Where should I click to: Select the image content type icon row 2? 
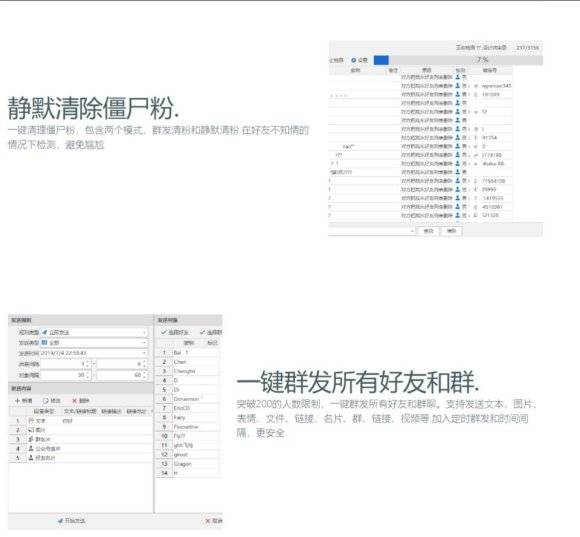pos(31,430)
